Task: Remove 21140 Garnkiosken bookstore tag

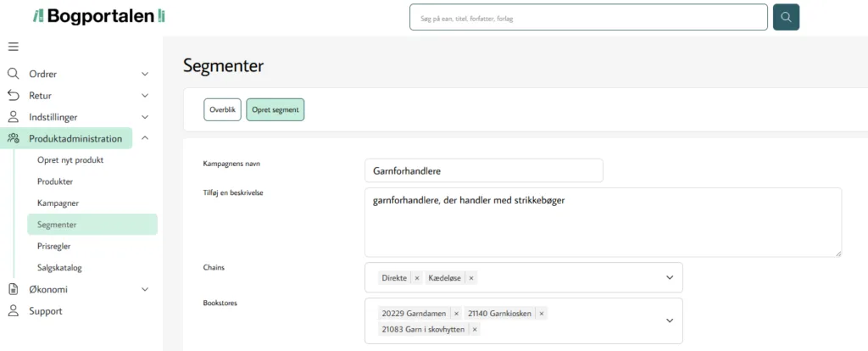Action: tap(542, 314)
